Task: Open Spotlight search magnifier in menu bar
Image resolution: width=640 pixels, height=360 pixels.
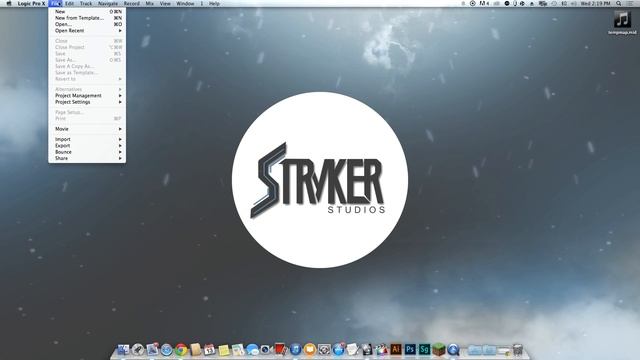Action: tap(619, 3)
